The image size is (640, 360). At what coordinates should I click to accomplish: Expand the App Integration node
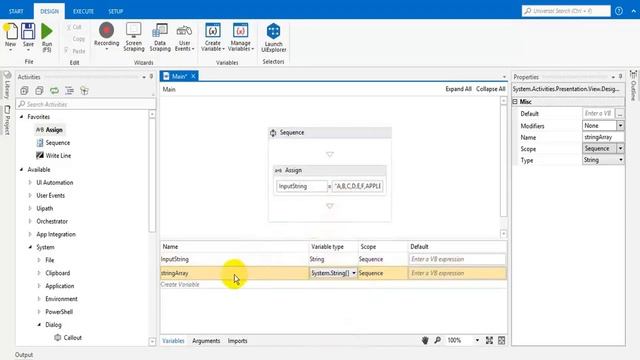tap(30, 234)
